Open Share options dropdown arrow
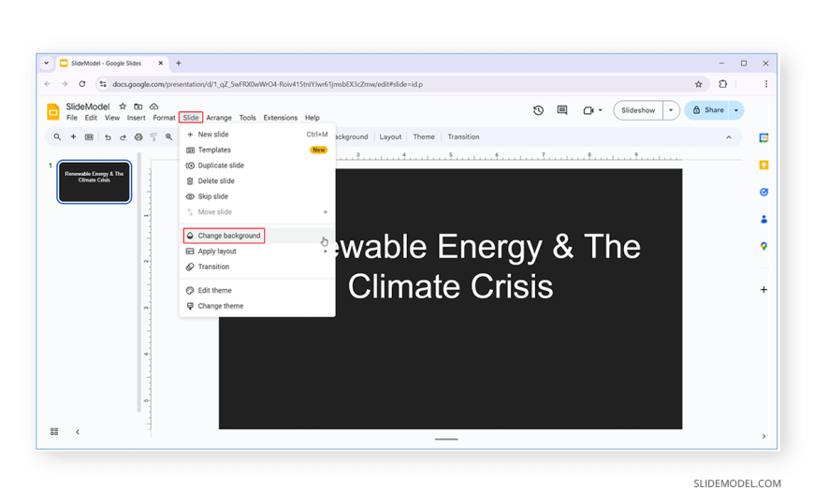 (x=736, y=110)
